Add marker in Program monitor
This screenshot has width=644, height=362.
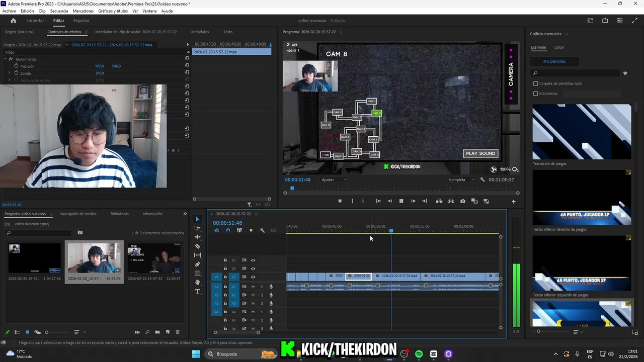(340, 201)
